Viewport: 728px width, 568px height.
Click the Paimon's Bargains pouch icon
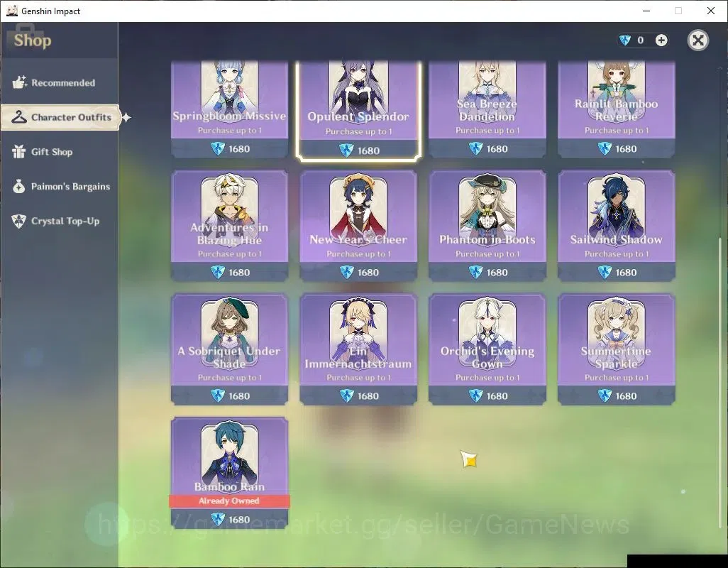[19, 186]
